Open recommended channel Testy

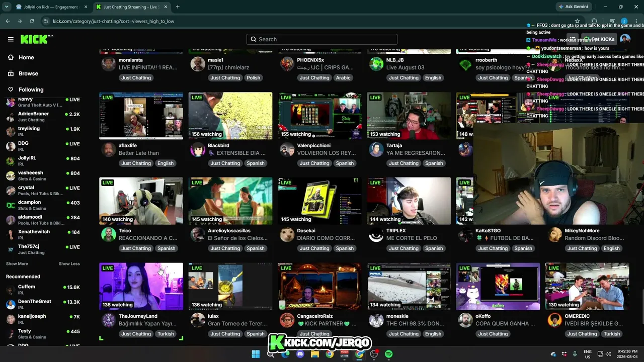click(x=43, y=334)
